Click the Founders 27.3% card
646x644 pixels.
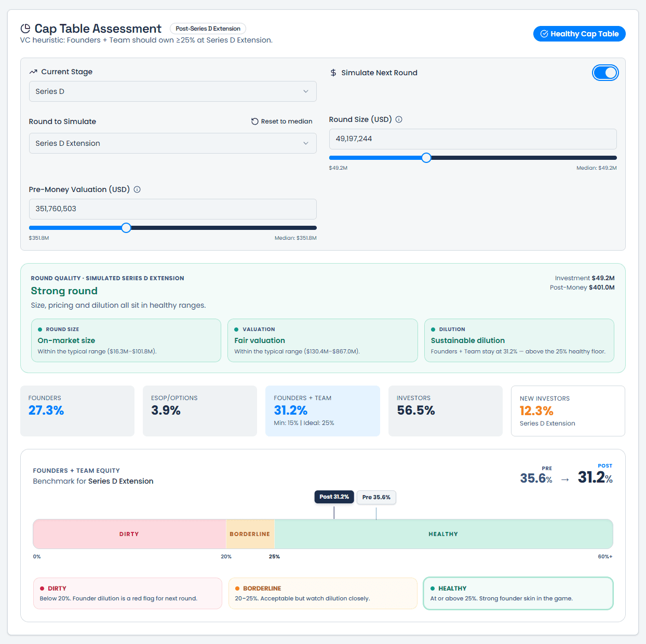[77, 411]
